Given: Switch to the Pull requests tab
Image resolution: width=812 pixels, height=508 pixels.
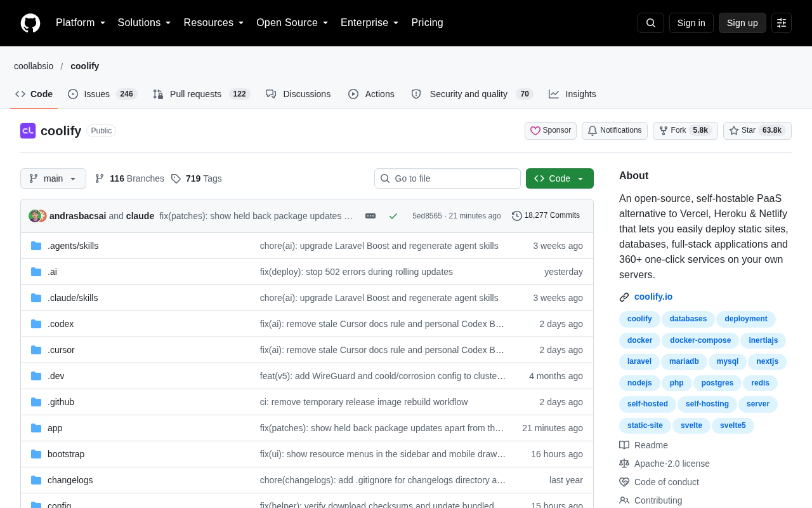Looking at the screenshot, I should (x=202, y=94).
